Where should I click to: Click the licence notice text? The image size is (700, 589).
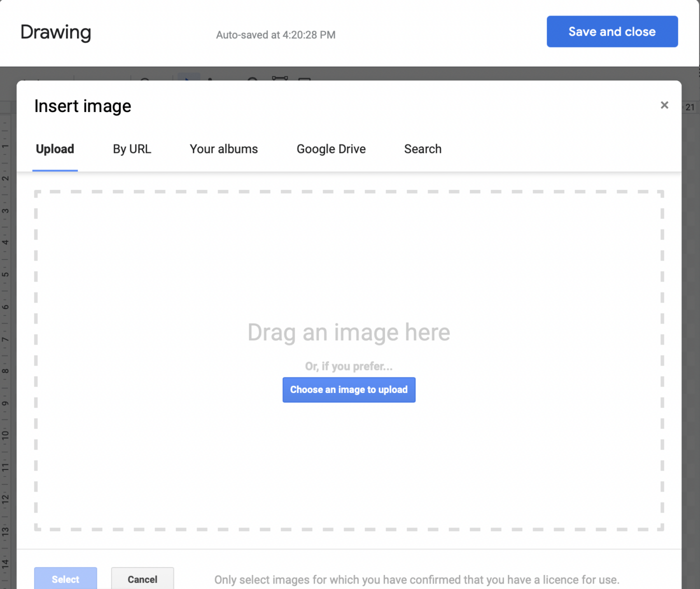416,579
